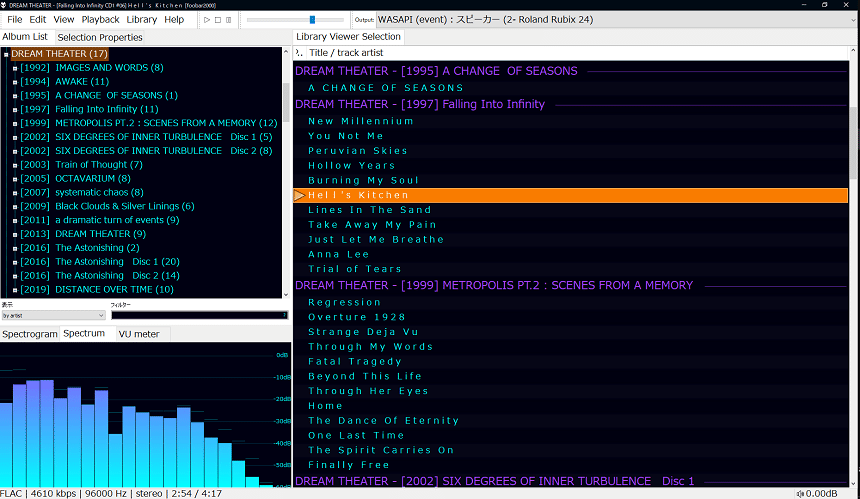Select [2019] DISTANCE OVER TIME (10)

click(97, 290)
